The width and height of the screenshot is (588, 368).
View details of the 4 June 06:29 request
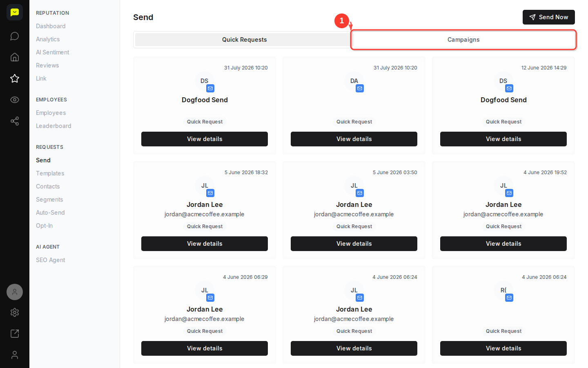click(205, 348)
